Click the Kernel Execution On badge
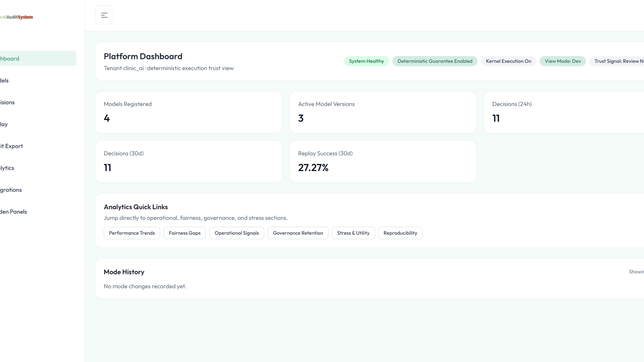 coord(508,61)
